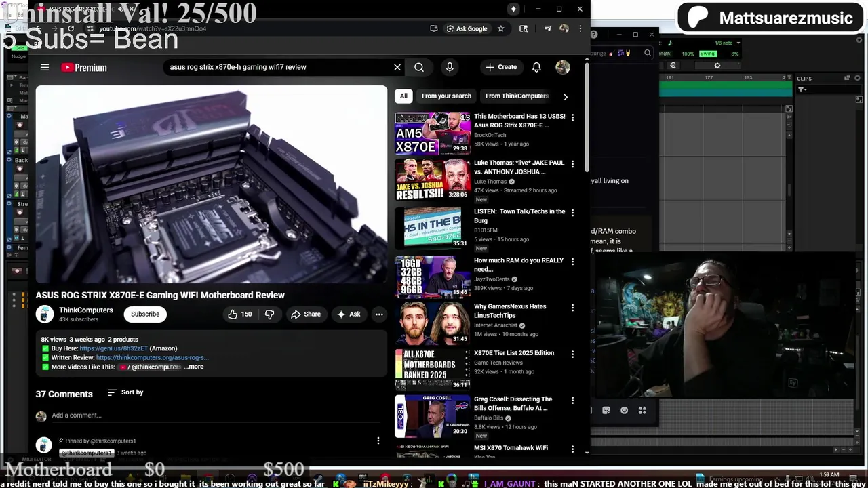The width and height of the screenshot is (868, 488).
Task: Open All X870E Motherboards Ranked thumbnail
Action: [433, 370]
